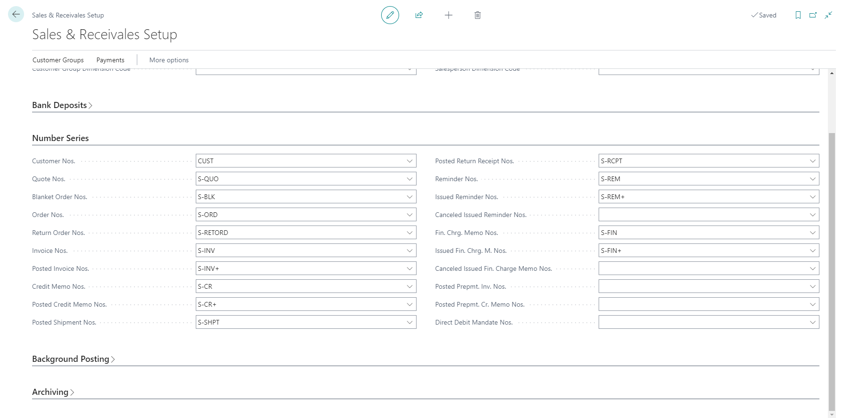Create new record with plus icon
The height and width of the screenshot is (418, 868).
pyautogui.click(x=449, y=15)
